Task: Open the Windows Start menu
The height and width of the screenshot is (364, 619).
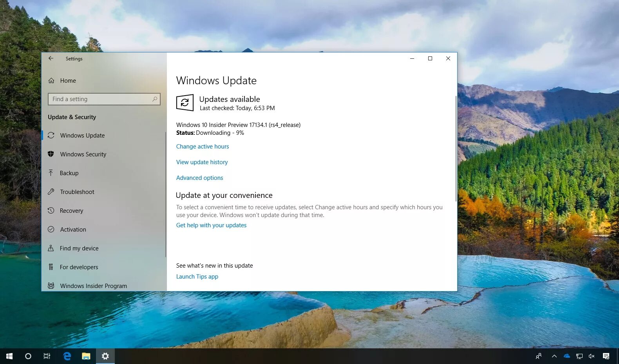Action: click(9, 356)
